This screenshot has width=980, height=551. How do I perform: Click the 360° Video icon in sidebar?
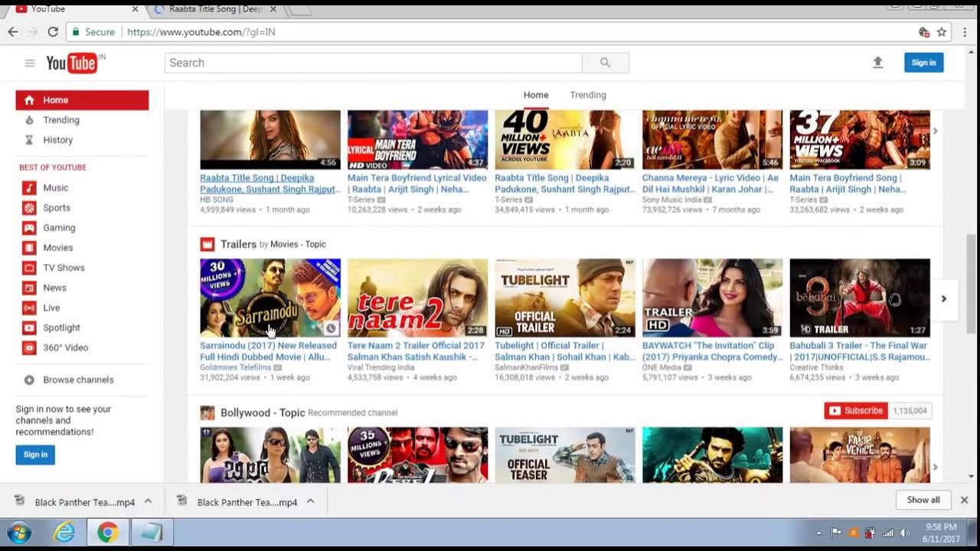pos(29,347)
